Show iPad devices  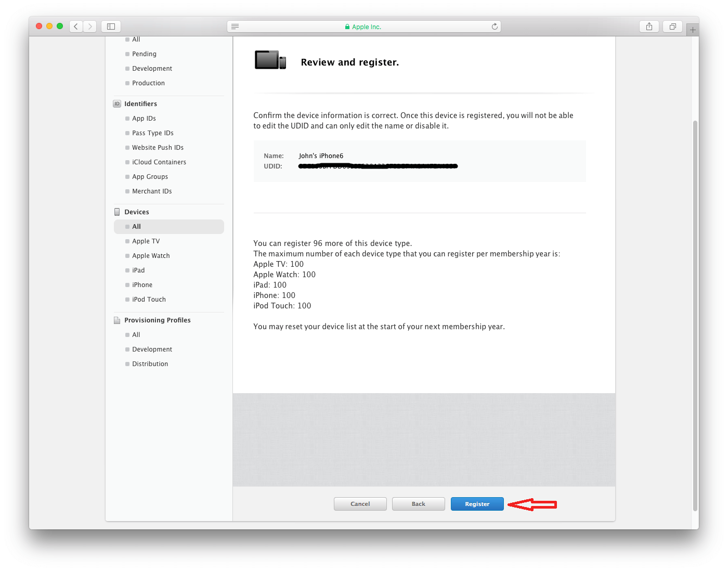(x=138, y=270)
